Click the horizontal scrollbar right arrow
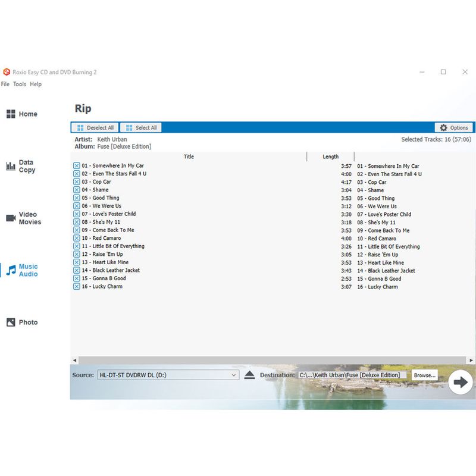476x476 pixels. [471, 361]
